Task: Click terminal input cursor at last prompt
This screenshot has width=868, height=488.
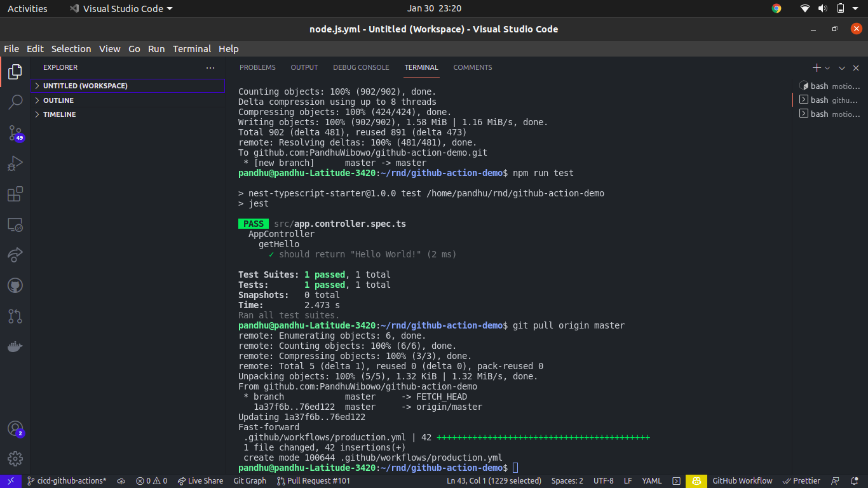Action: 515,468
